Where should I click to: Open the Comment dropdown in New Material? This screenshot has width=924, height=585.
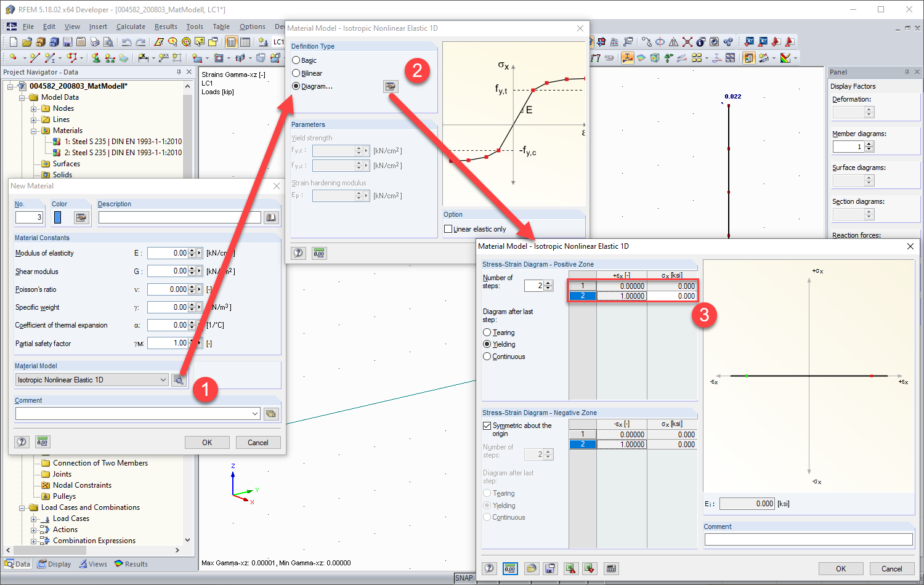point(253,413)
